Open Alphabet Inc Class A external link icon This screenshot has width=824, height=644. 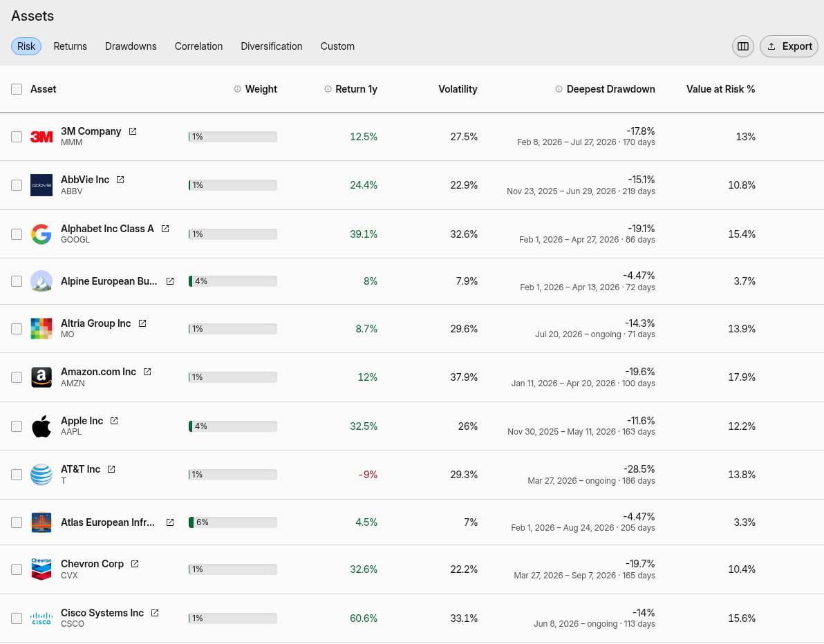click(165, 229)
